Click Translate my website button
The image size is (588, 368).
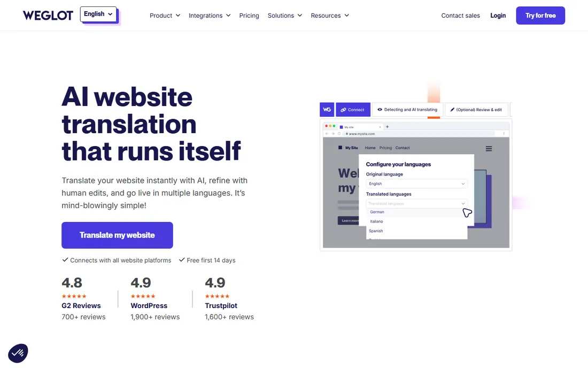tap(117, 235)
